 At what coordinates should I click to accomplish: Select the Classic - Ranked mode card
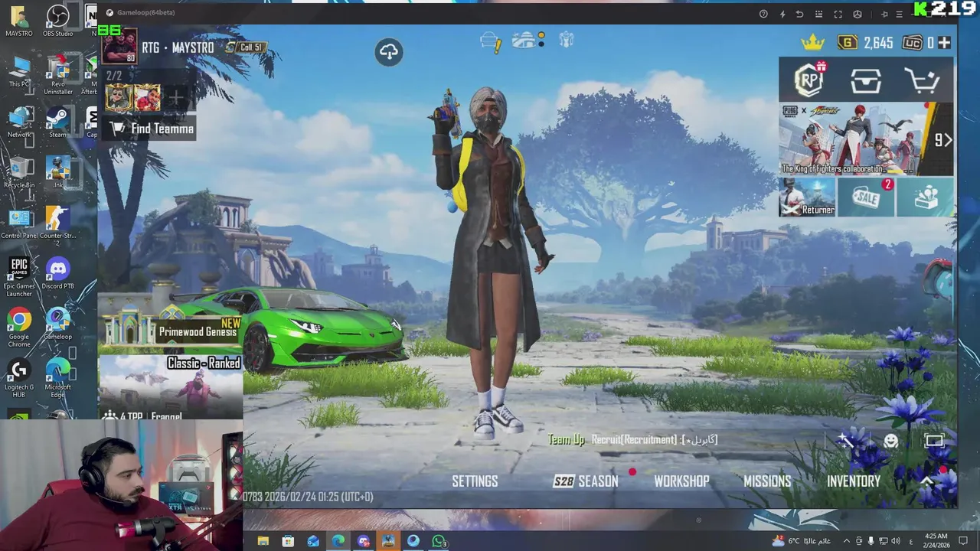(x=171, y=387)
